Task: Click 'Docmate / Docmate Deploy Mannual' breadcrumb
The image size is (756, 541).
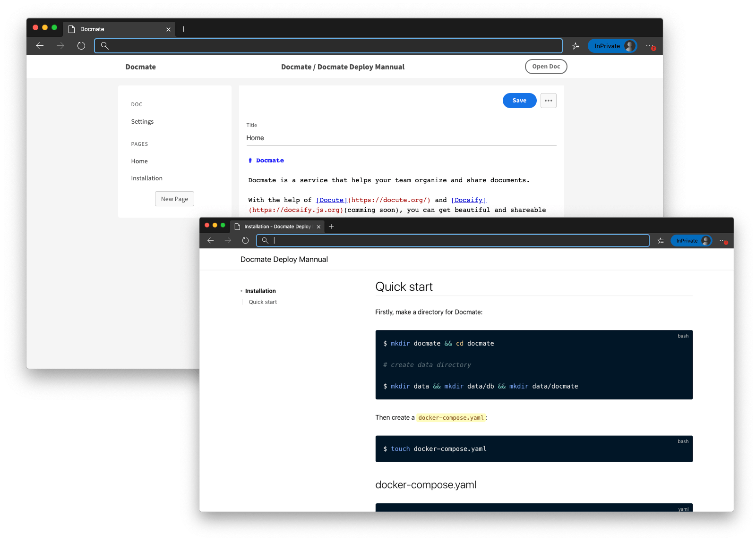Action: click(x=343, y=67)
